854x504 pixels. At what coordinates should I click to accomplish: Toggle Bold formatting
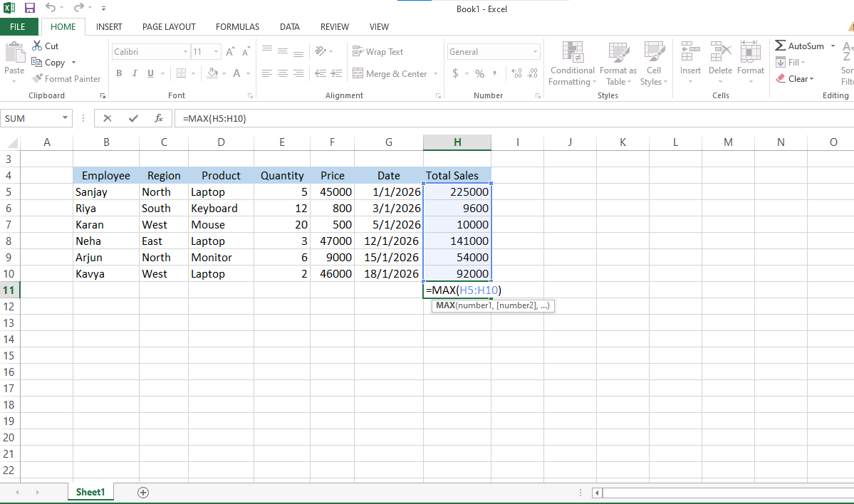pyautogui.click(x=119, y=73)
